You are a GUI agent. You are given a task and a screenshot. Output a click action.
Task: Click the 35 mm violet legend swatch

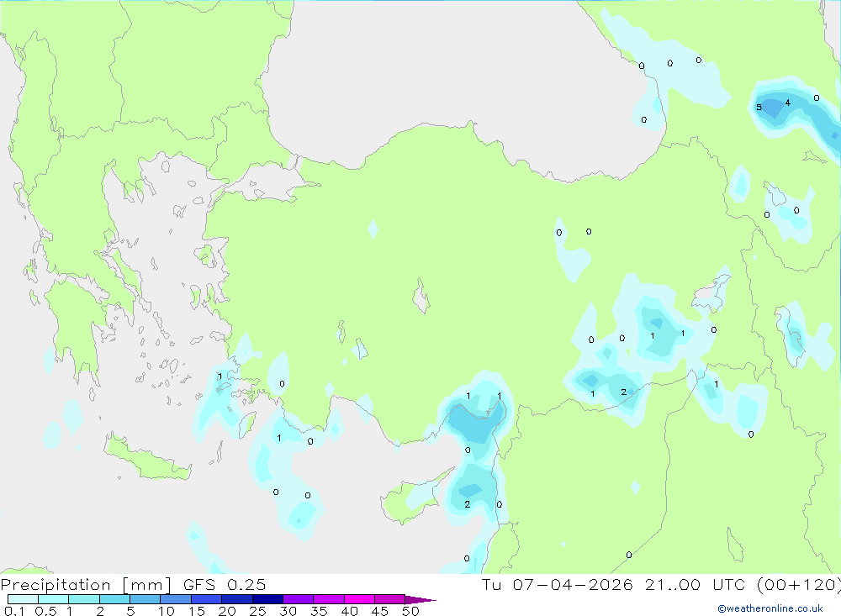tap(328, 599)
